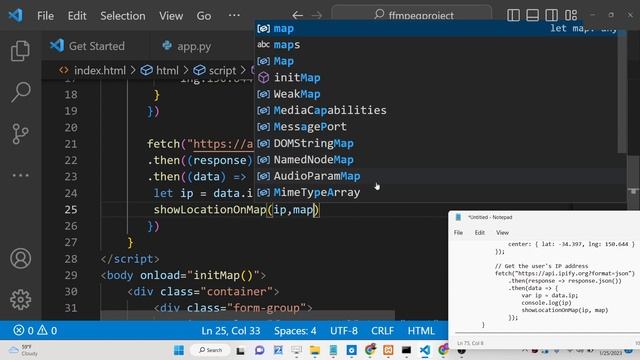The height and width of the screenshot is (360, 640).
Task: Open VS Code from taskbar
Action: 424,350
